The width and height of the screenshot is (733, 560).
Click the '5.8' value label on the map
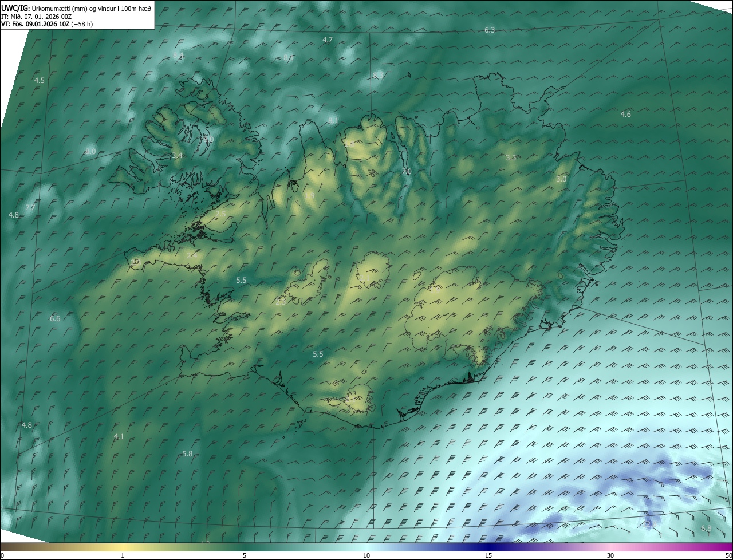188,453
